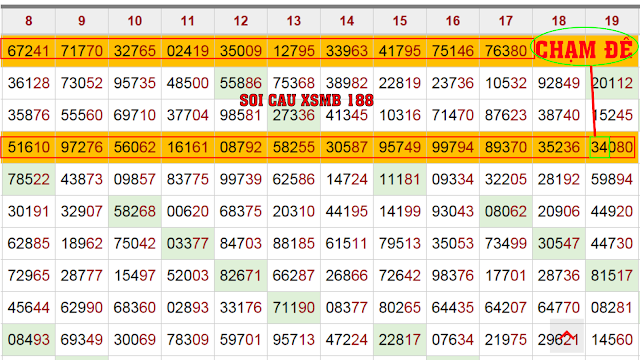
Task: Click cell 88185
Action: 294,243
